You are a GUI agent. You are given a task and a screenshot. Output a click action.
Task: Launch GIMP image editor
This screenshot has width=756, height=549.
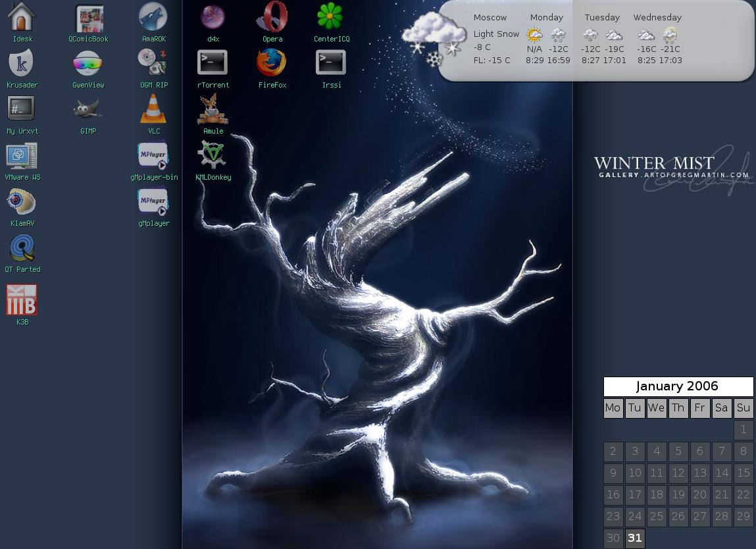tap(88, 109)
